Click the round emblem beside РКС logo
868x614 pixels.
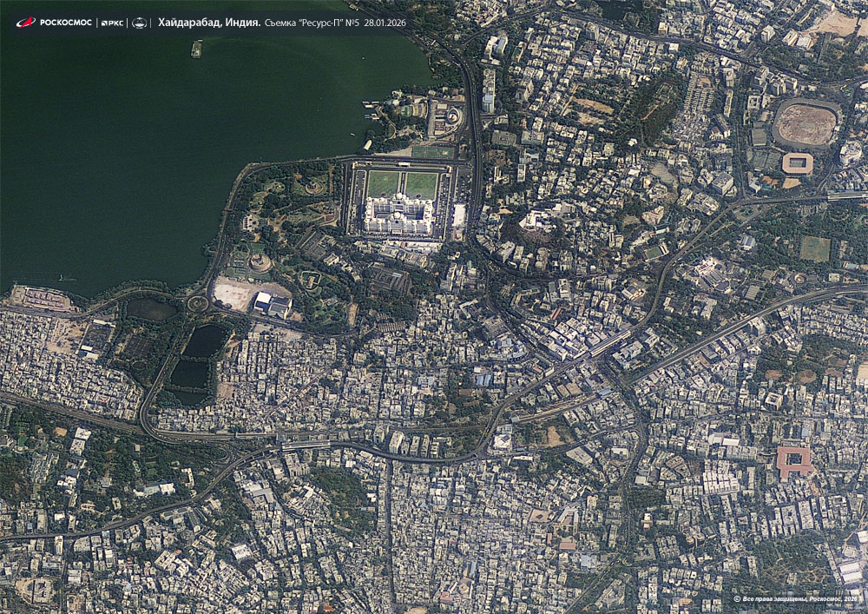tap(139, 23)
